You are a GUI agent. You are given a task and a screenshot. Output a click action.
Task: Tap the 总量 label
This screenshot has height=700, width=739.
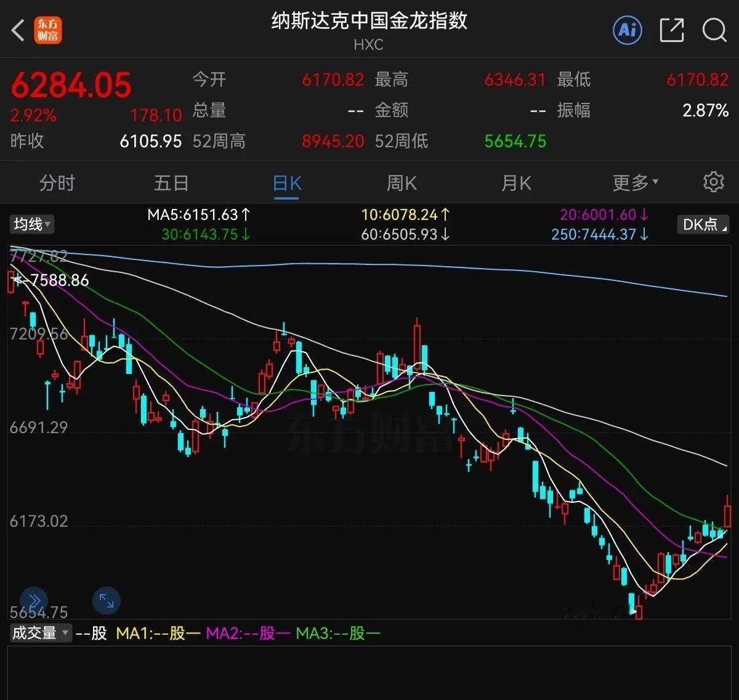click(209, 110)
